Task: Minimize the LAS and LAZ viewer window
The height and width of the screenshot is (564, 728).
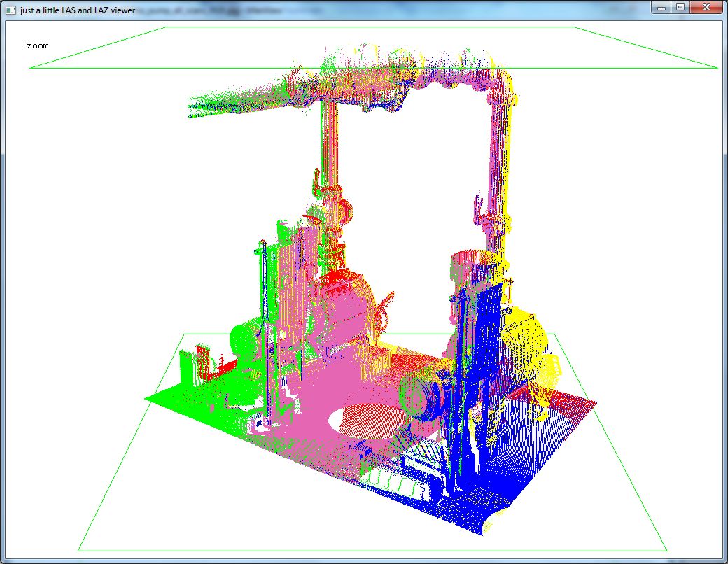Action: (661, 8)
